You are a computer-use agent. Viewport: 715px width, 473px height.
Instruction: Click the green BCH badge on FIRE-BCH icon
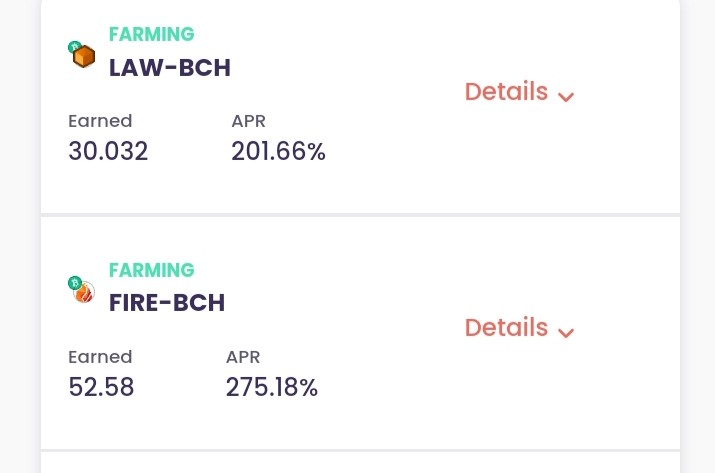click(75, 283)
